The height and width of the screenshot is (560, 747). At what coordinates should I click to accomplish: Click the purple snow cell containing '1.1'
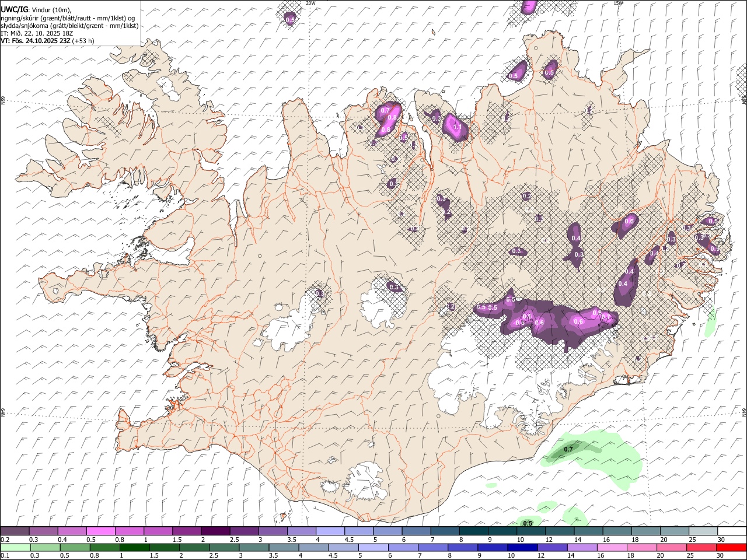pyautogui.click(x=455, y=127)
